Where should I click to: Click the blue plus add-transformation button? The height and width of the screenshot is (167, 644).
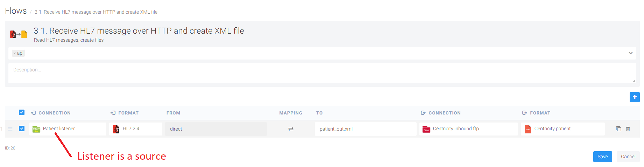(x=634, y=97)
